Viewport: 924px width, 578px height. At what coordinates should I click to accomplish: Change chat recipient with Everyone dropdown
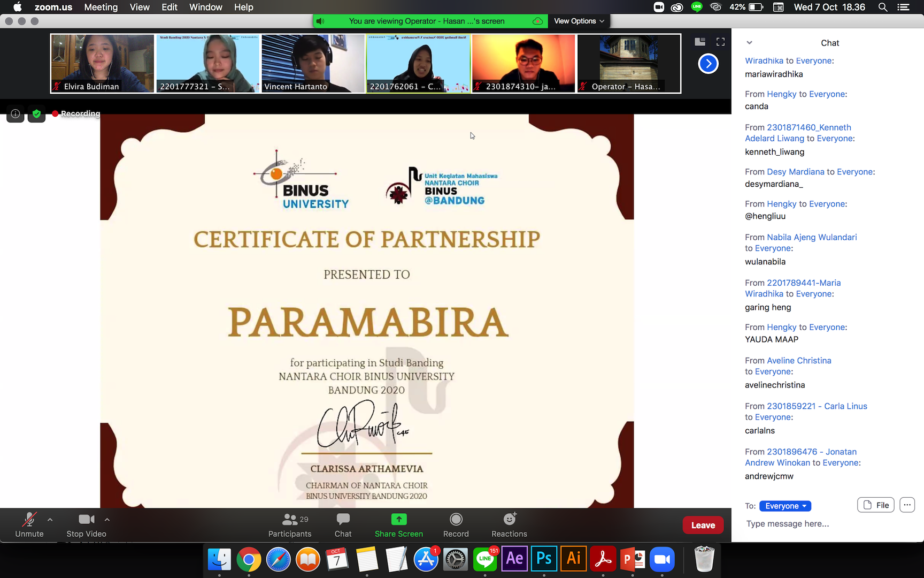(x=785, y=506)
